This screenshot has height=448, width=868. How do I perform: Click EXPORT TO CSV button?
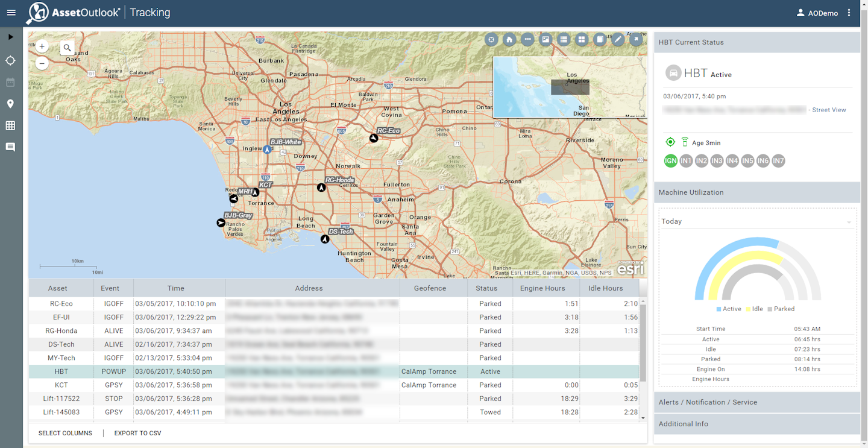coord(137,433)
